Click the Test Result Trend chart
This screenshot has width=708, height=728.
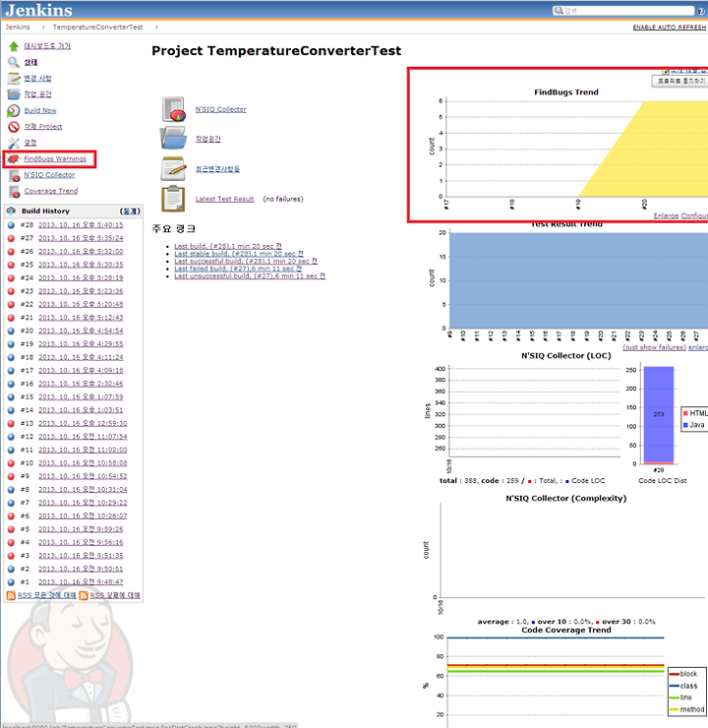point(567,283)
